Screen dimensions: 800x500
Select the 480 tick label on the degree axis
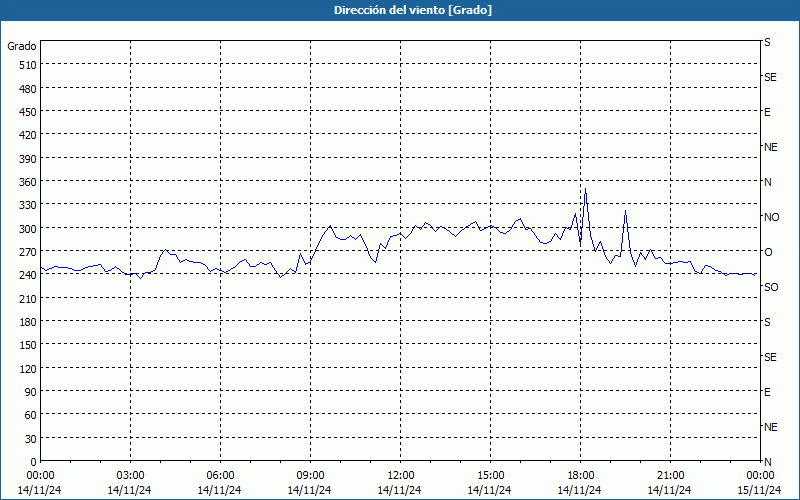click(x=28, y=88)
